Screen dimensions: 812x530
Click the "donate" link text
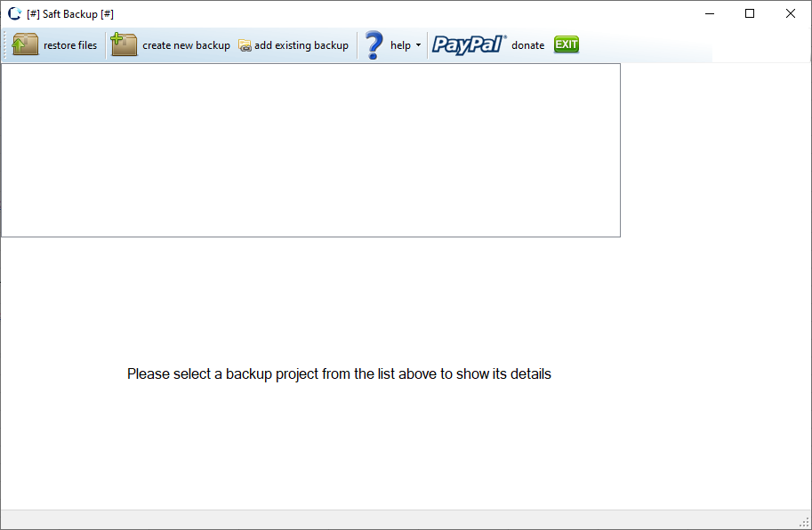click(x=527, y=45)
